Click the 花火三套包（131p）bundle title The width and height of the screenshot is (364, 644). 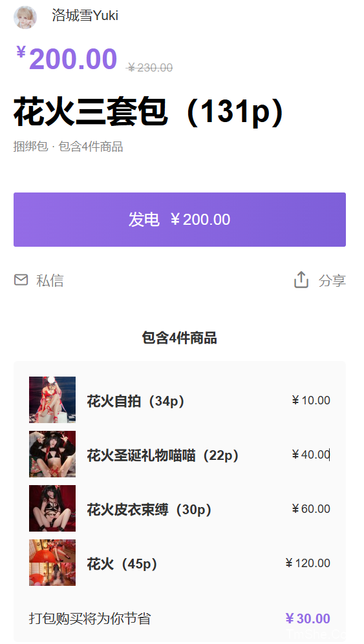point(149,112)
